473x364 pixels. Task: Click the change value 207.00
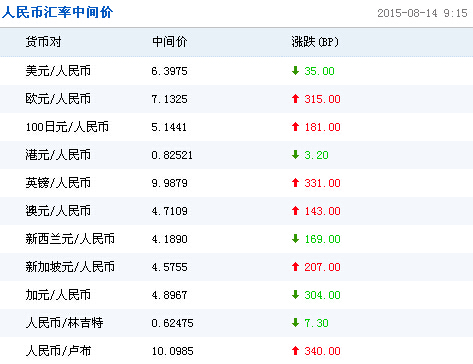point(322,267)
